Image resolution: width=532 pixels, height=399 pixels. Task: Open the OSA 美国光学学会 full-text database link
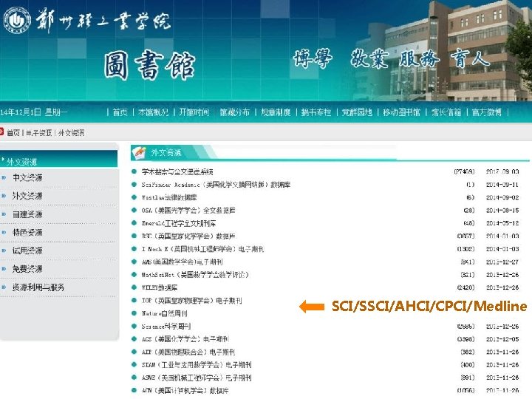pos(188,211)
